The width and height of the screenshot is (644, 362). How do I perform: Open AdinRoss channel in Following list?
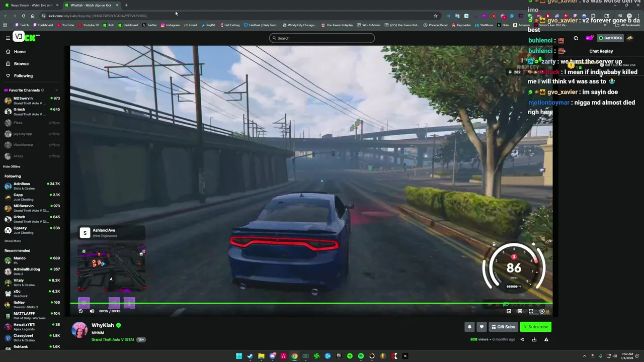tap(32, 186)
